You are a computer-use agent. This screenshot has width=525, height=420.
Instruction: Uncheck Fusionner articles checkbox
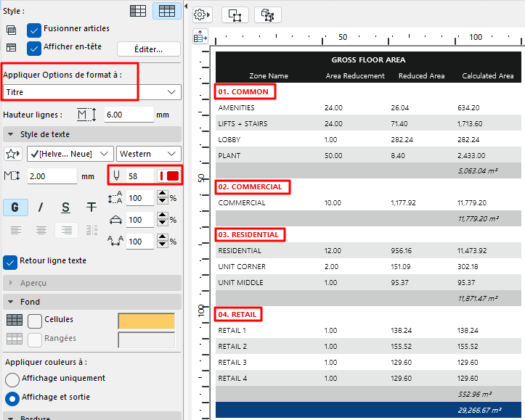33,30
